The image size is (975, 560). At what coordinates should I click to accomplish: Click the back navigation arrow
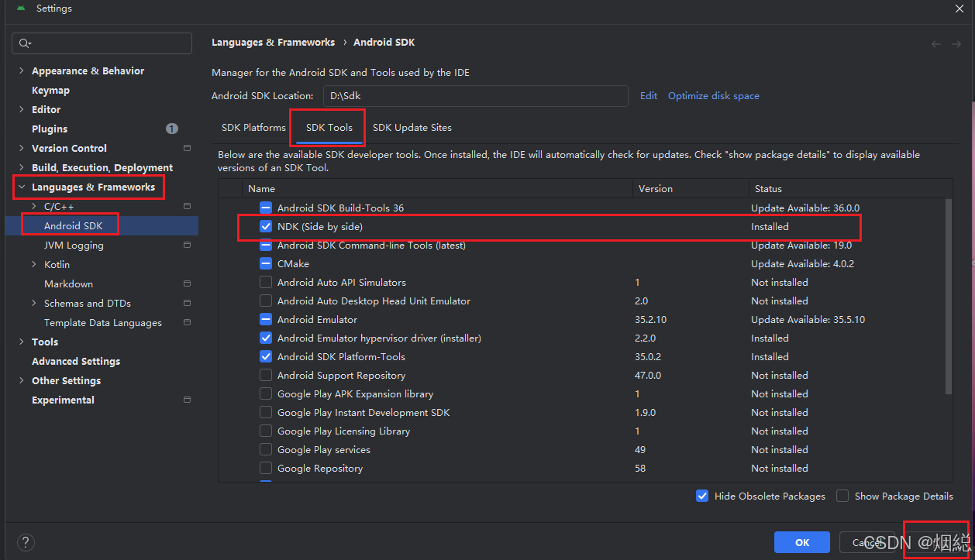point(936,44)
